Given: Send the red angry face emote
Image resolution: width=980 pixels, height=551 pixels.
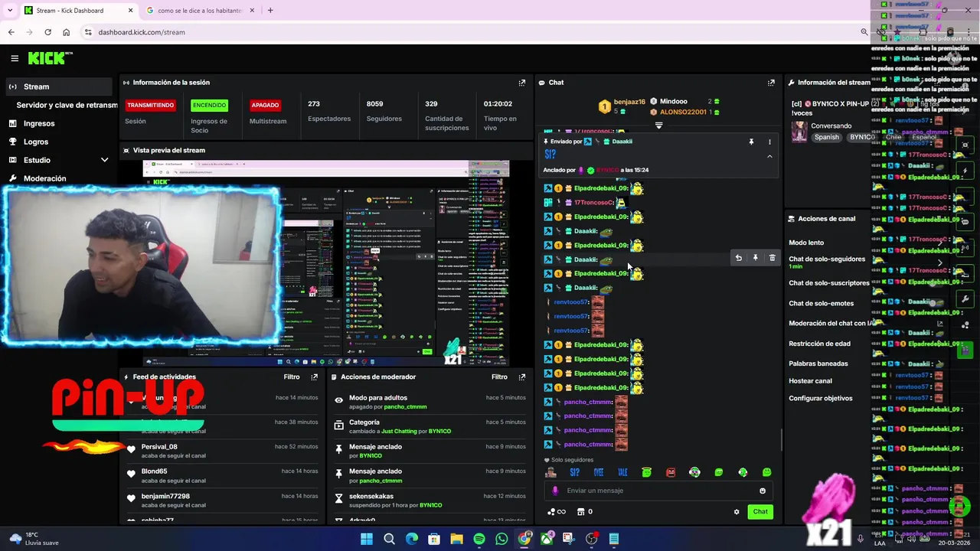Looking at the screenshot, I should coord(671,472).
